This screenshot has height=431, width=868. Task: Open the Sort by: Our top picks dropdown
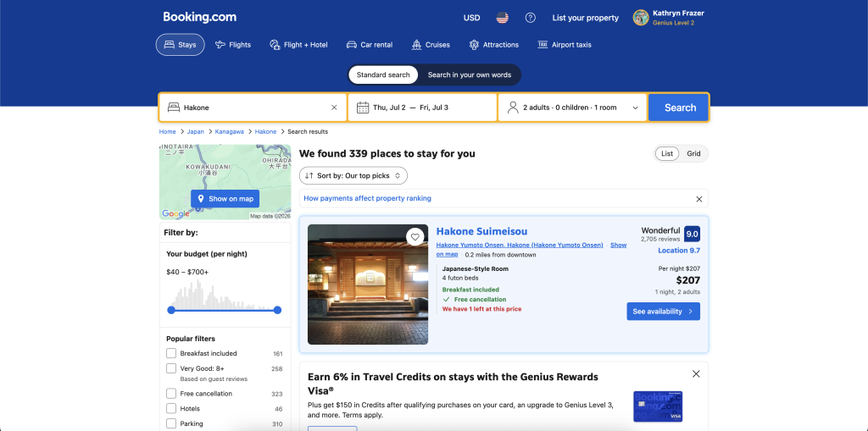(x=353, y=175)
